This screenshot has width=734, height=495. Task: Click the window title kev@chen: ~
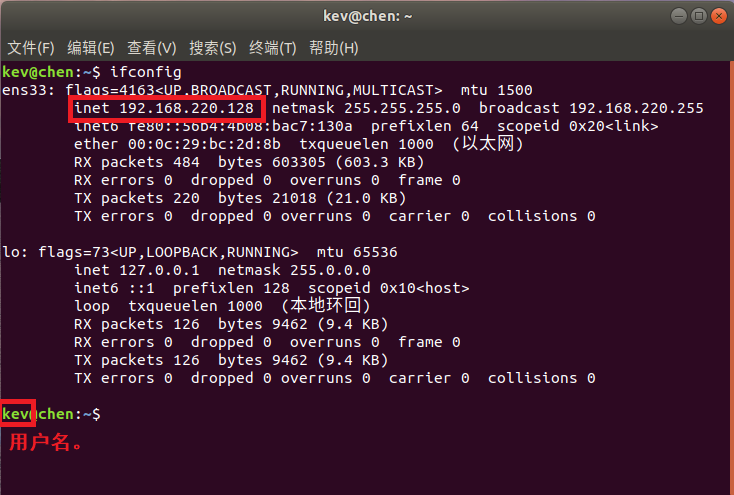pyautogui.click(x=367, y=16)
